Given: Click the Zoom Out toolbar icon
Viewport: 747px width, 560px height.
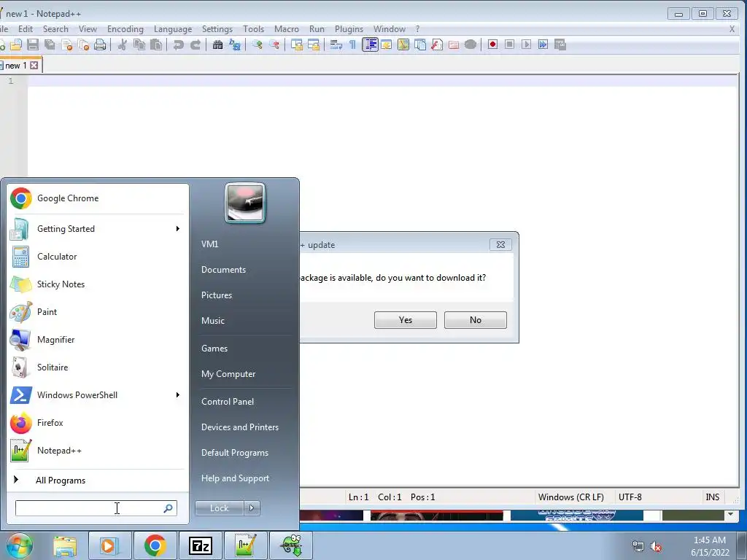Looking at the screenshot, I should tap(274, 44).
